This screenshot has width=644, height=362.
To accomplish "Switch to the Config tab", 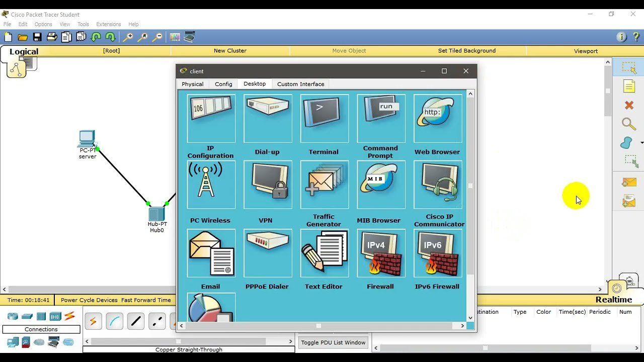I will [223, 84].
